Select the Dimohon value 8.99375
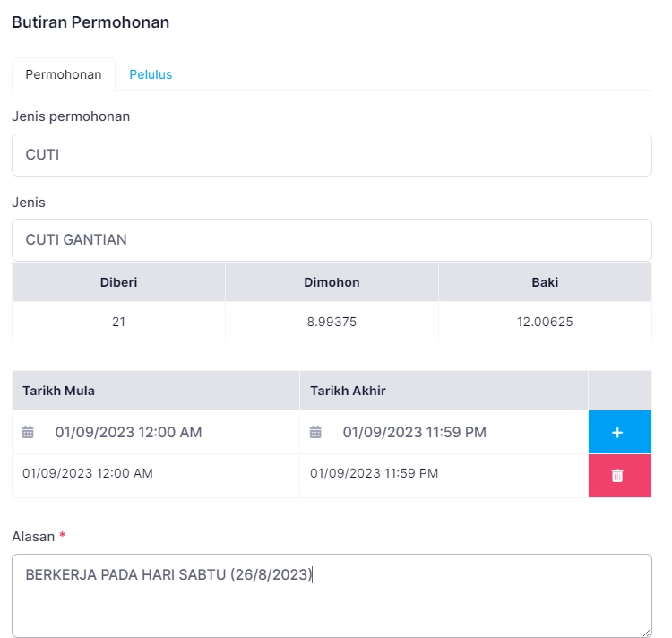The height and width of the screenshot is (638, 672). [332, 322]
